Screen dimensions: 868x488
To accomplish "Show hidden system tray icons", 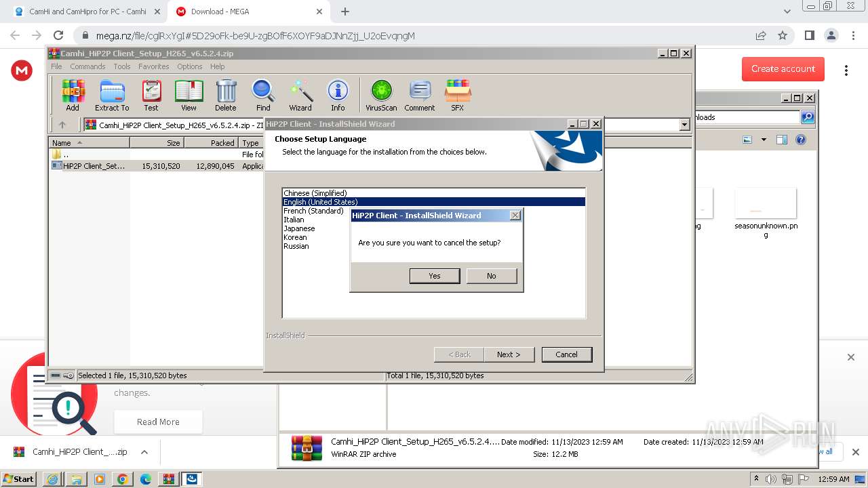I will (x=757, y=479).
